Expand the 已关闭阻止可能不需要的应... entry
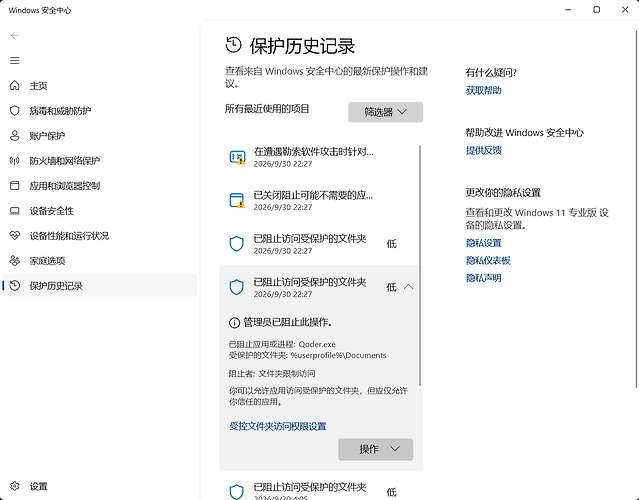Image resolution: width=639 pixels, height=500 pixels. 320,200
